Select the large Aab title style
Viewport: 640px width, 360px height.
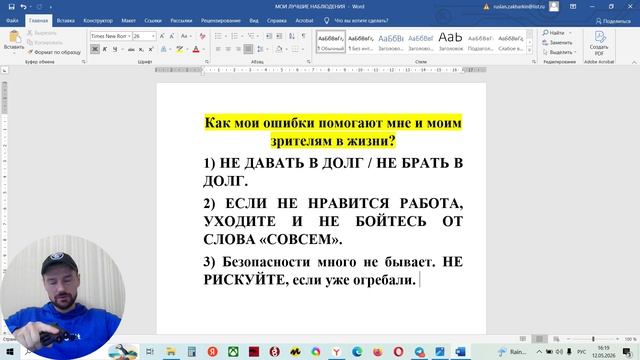pyautogui.click(x=450, y=42)
